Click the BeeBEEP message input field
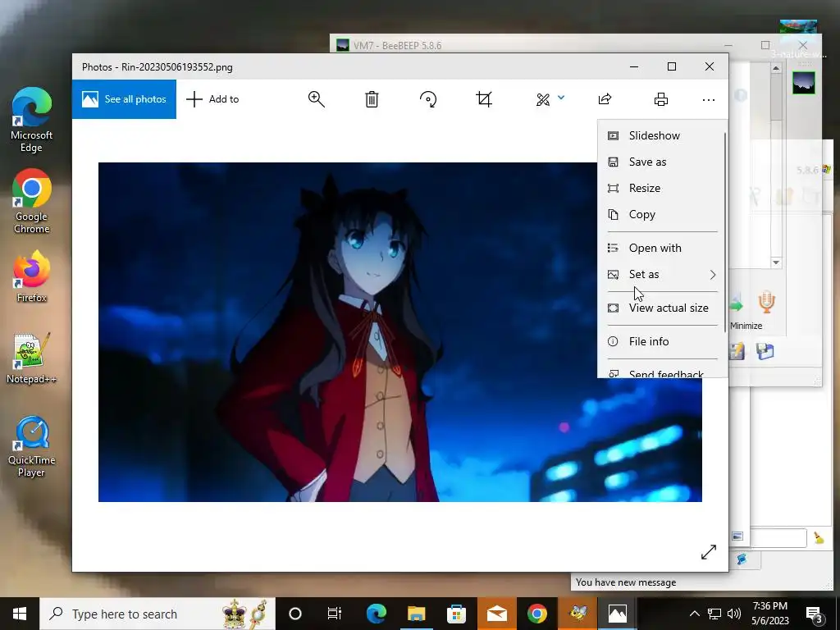This screenshot has width=840, height=630. 778,538
